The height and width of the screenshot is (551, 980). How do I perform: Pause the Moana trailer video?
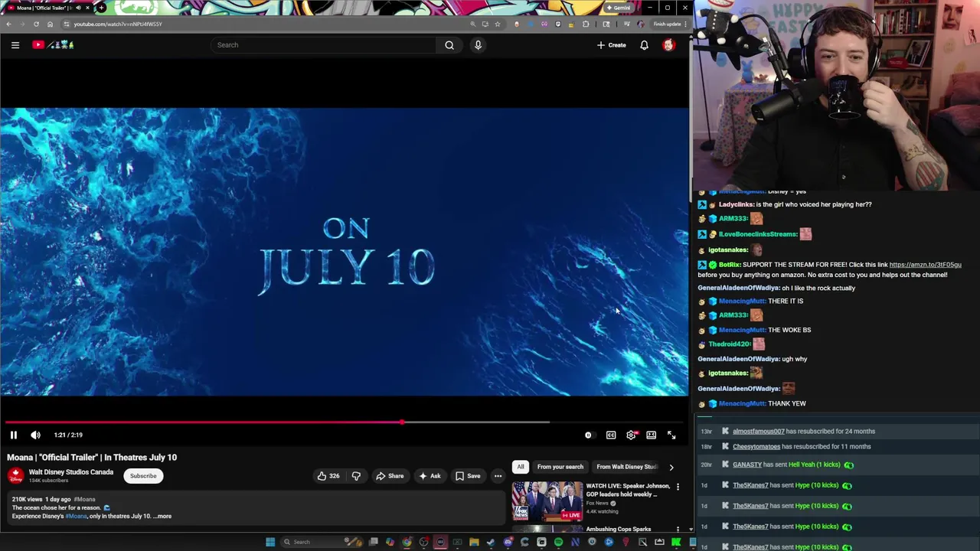13,435
